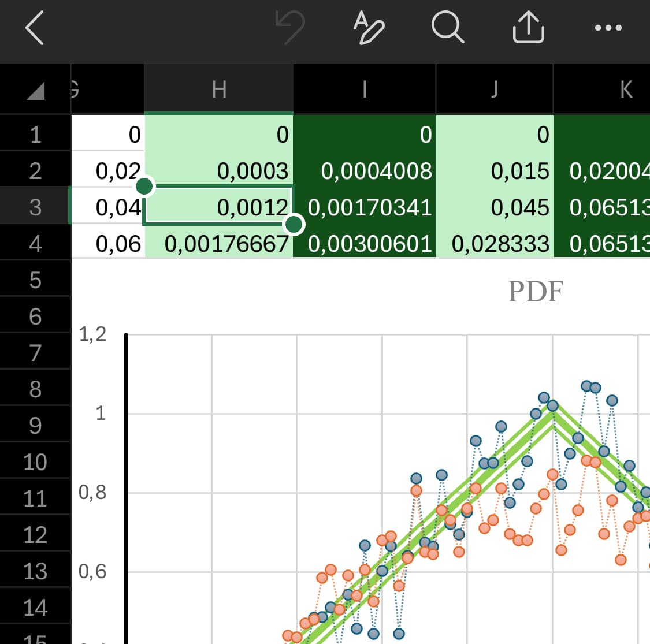Select column H header
The image size is (650, 644).
point(219,90)
